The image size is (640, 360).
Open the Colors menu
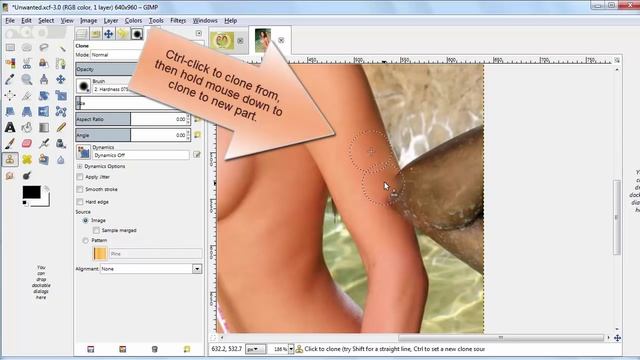(x=133, y=20)
